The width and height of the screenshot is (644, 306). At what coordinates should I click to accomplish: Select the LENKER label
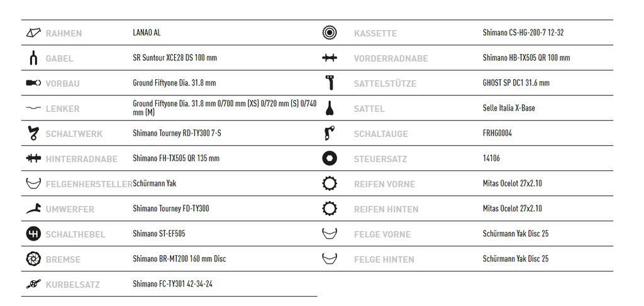click(62, 109)
